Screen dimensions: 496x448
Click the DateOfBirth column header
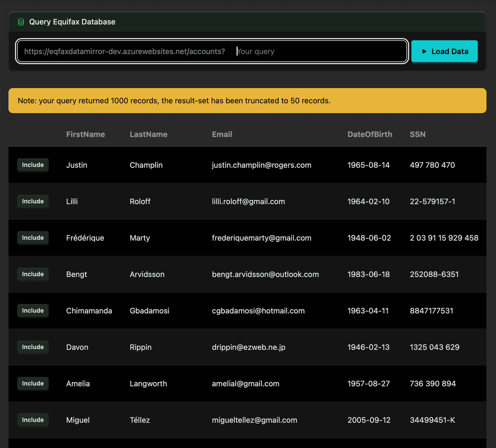coord(370,134)
